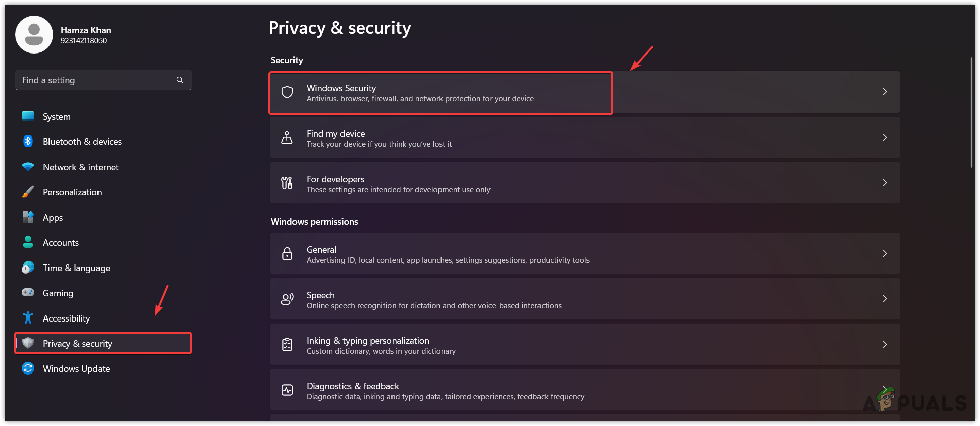Click the Hamza Khan profile avatar
980x426 pixels.
[34, 35]
